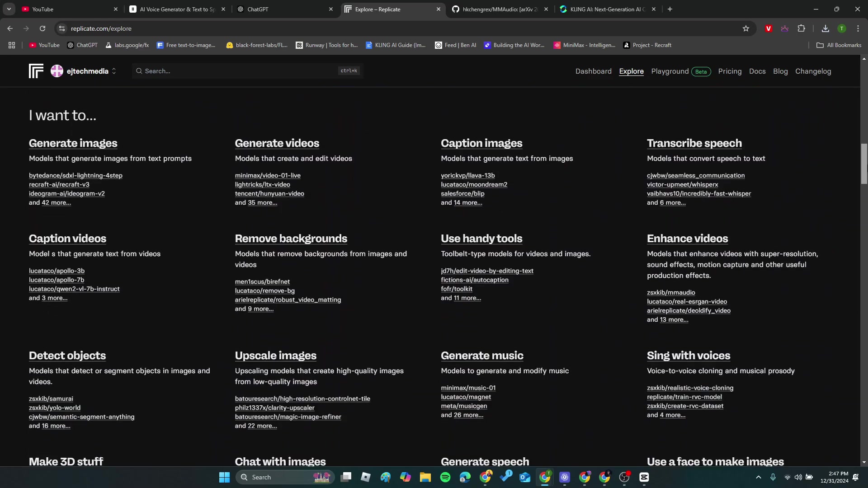The image size is (868, 488).
Task: Click the Windows taskbar Search box
Action: (285, 477)
